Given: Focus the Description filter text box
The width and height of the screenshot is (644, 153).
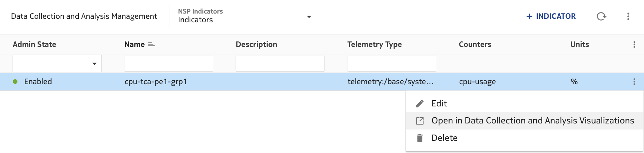Looking at the screenshot, I should point(280,64).
